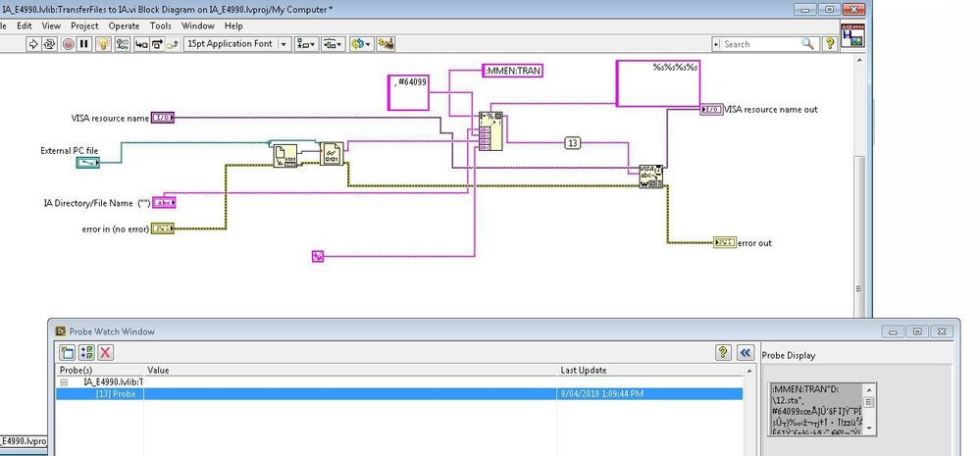The width and height of the screenshot is (980, 456).
Task: Open the Distribute Objects dropdown
Action: [334, 44]
